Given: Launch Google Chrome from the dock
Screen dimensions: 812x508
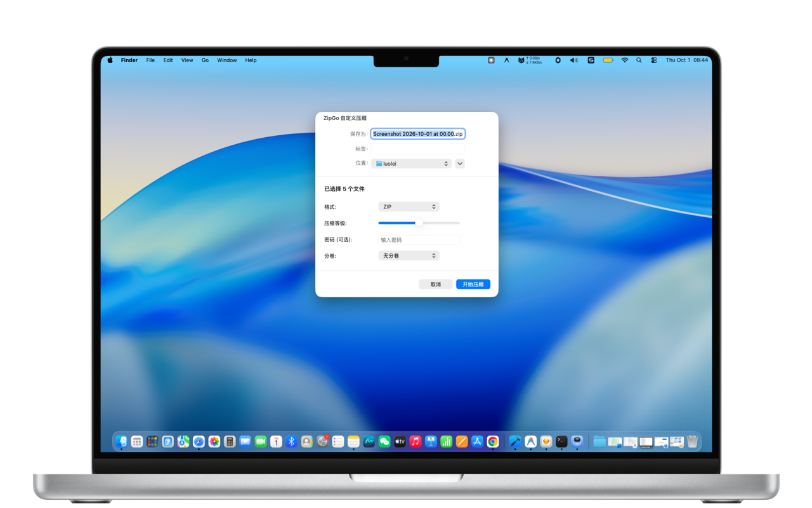Looking at the screenshot, I should click(x=493, y=441).
